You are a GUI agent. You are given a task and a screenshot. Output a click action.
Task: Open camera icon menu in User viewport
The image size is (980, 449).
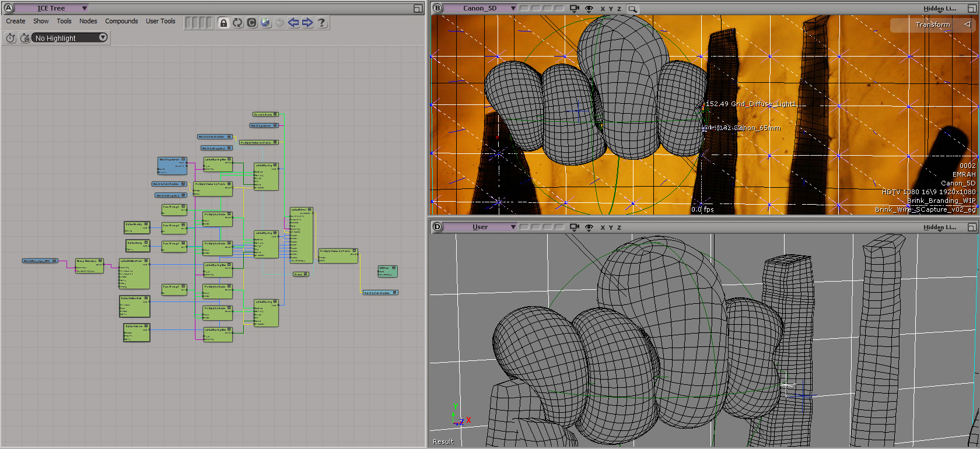tap(575, 227)
